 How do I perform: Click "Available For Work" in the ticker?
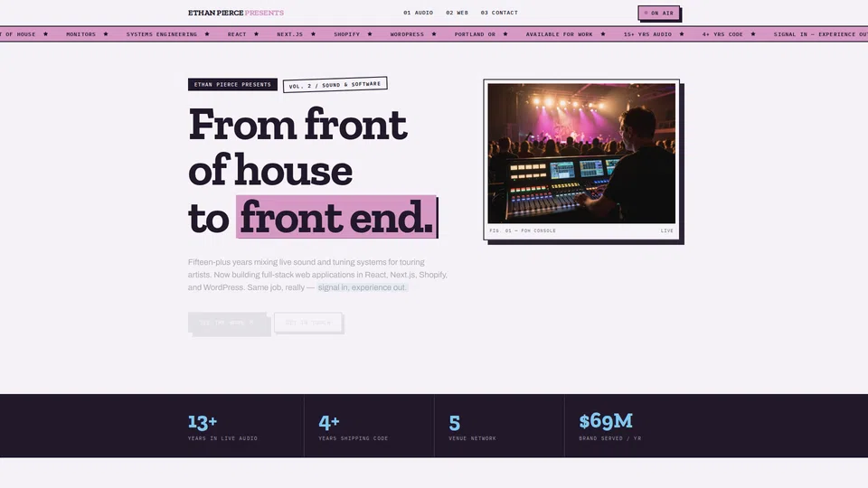coord(559,34)
